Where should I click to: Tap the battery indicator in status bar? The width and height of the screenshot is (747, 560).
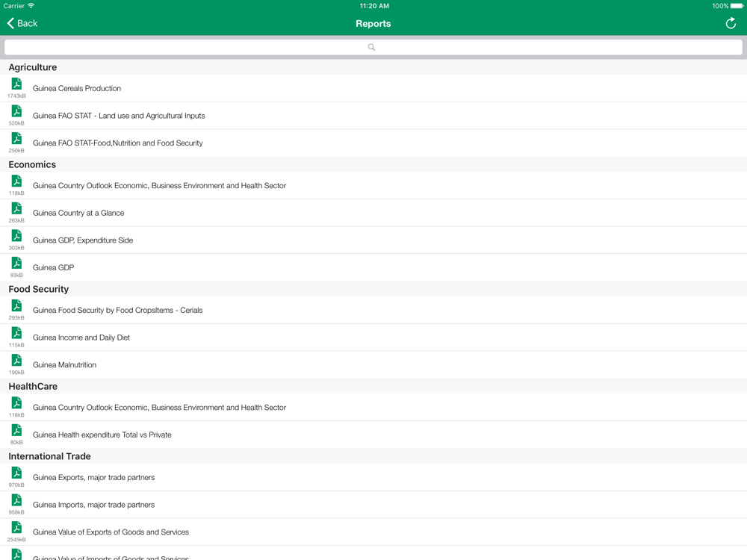pos(737,6)
